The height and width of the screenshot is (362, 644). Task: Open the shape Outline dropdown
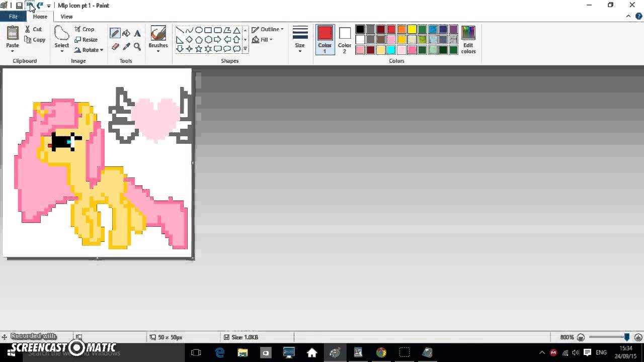click(x=268, y=29)
